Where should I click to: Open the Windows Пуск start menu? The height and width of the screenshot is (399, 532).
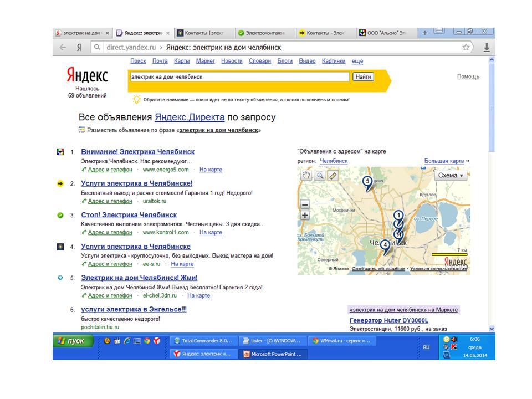tap(73, 341)
